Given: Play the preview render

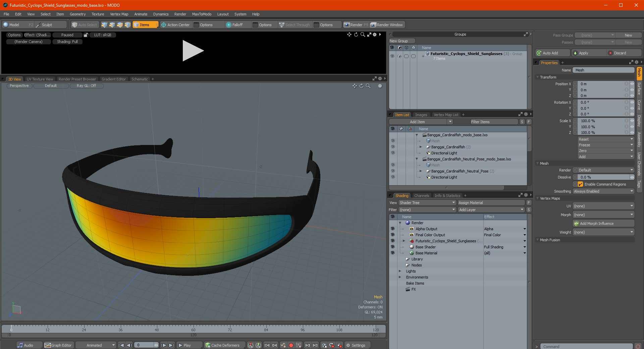Looking at the screenshot, I should pos(193,51).
